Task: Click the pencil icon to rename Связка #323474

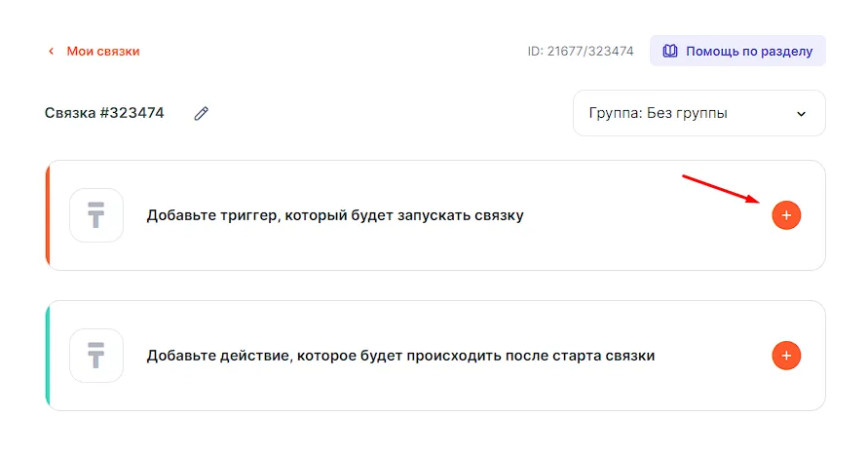Action: click(x=202, y=113)
